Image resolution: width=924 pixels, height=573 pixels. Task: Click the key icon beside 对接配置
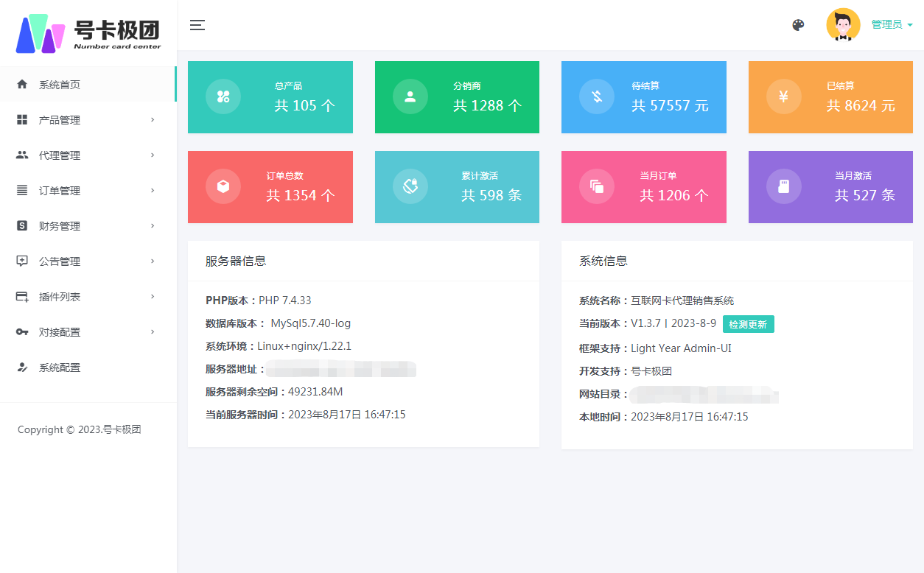point(22,332)
